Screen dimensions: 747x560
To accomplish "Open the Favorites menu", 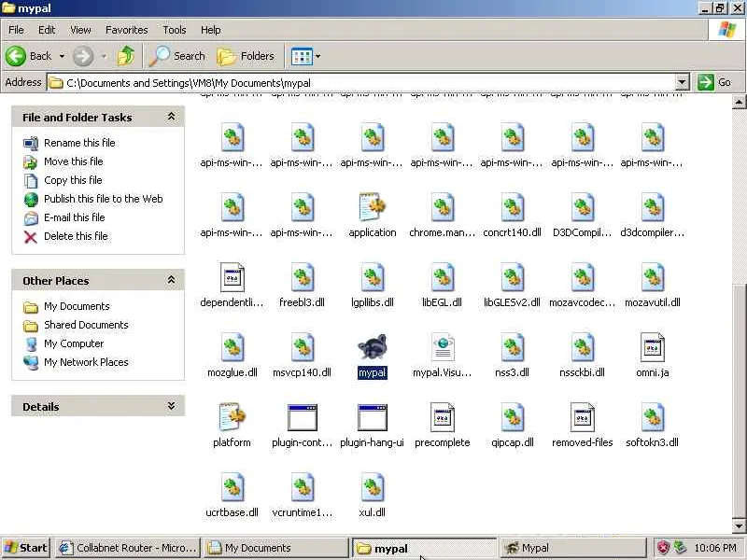I will click(127, 30).
